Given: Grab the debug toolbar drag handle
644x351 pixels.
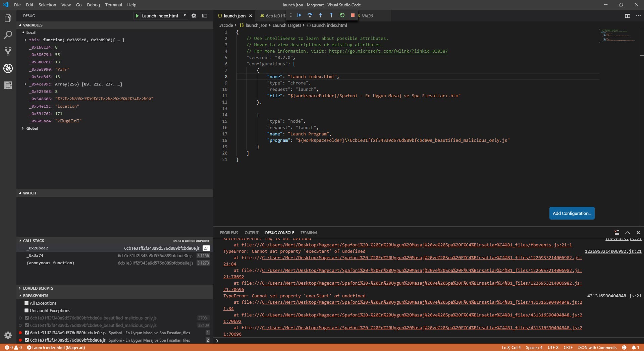Looking at the screenshot, I should pyautogui.click(x=291, y=15).
